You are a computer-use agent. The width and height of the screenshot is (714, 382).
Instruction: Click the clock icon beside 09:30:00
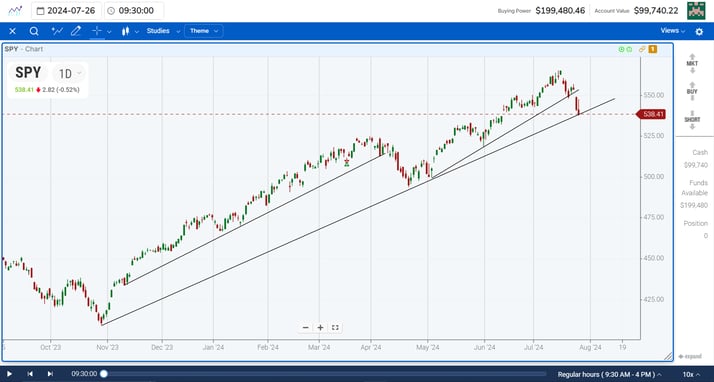pyautogui.click(x=112, y=11)
